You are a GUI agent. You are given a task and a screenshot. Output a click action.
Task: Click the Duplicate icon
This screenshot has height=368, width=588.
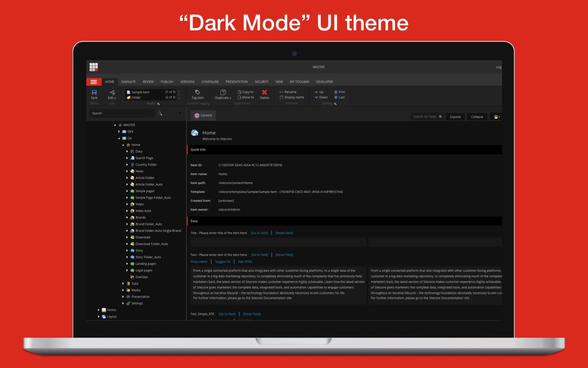click(223, 92)
